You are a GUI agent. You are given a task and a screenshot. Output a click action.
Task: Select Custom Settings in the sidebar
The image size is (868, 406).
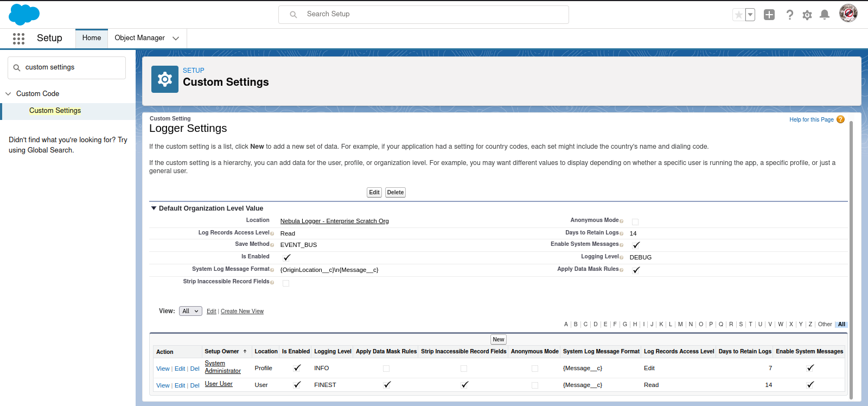(55, 111)
